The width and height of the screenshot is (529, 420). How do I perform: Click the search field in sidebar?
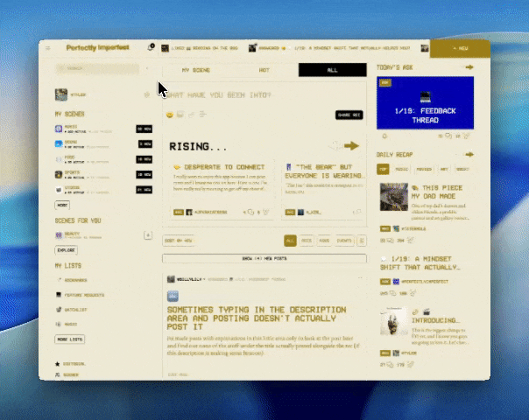click(97, 68)
